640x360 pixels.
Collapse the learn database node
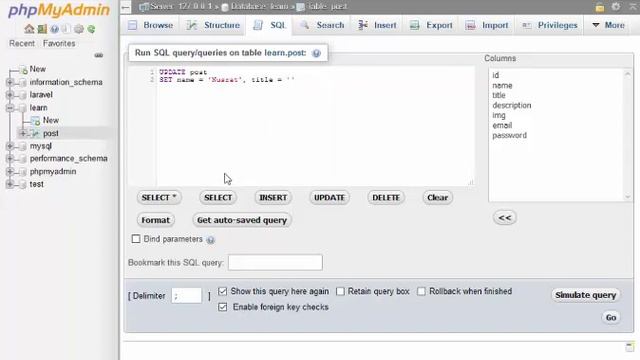pos(10,108)
